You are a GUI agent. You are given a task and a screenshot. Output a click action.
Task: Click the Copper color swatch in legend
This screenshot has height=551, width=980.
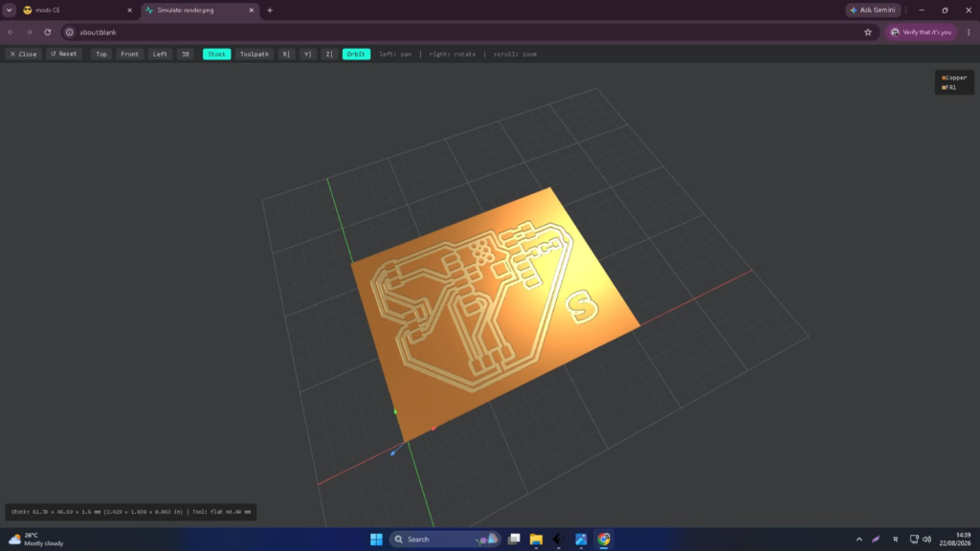click(944, 78)
